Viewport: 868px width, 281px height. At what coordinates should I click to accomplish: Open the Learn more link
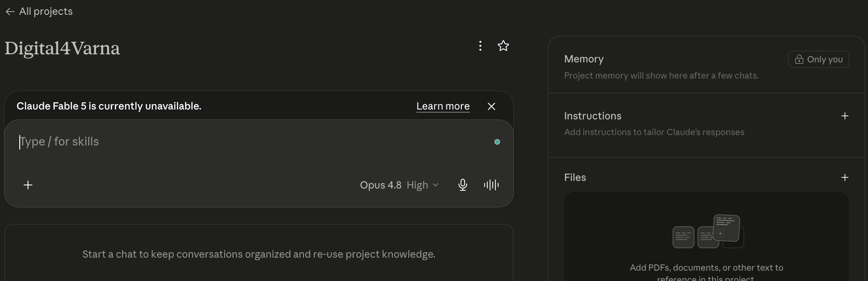pos(443,106)
